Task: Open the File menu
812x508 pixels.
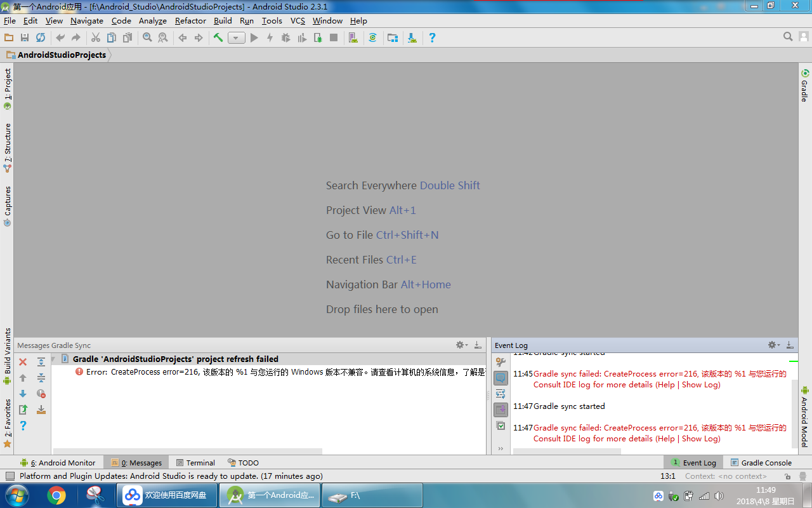Action: pyautogui.click(x=10, y=21)
